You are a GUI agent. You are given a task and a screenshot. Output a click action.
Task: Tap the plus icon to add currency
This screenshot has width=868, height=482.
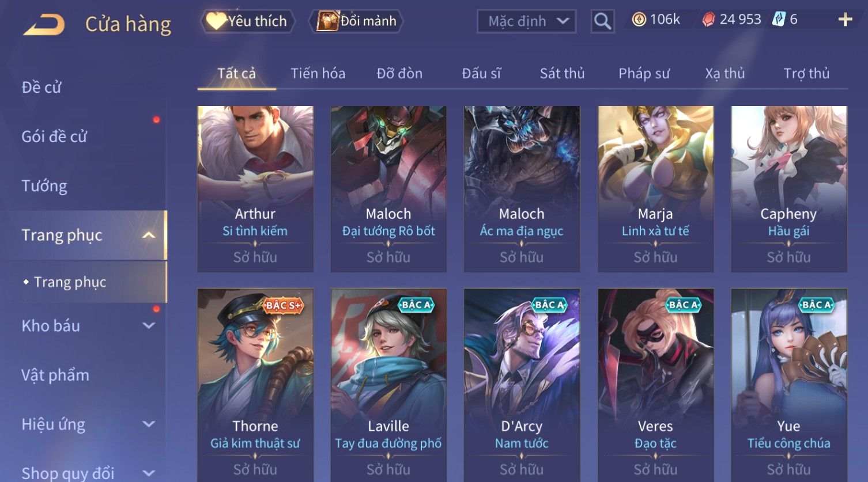tap(845, 20)
